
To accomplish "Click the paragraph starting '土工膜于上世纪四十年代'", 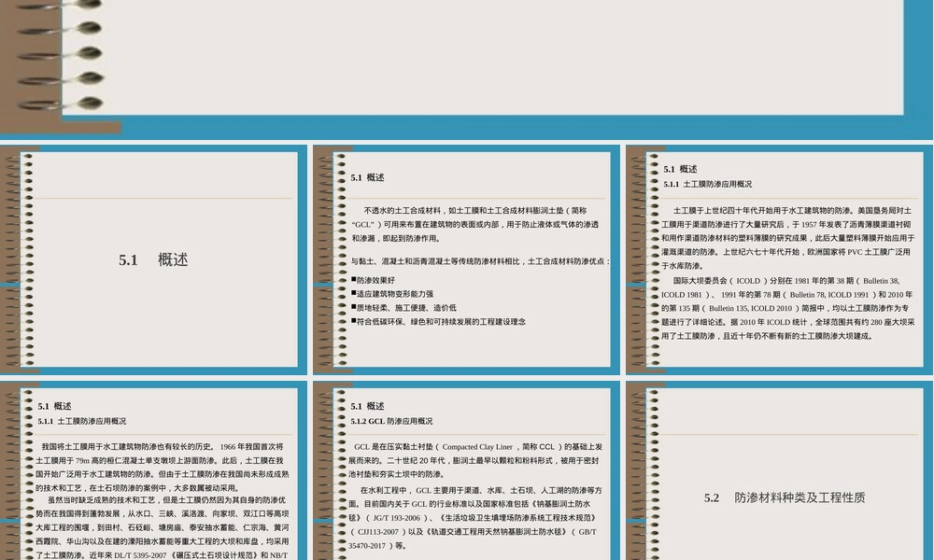I will pyautogui.click(x=787, y=238).
